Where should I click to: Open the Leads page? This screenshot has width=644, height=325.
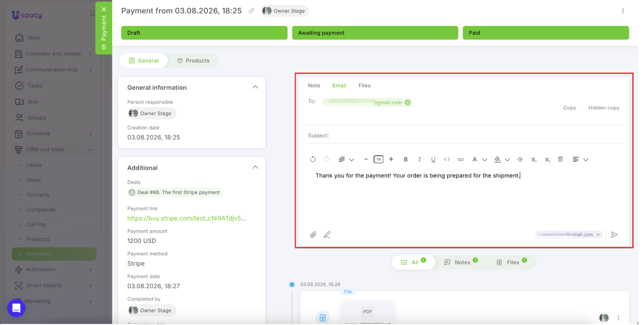point(34,165)
